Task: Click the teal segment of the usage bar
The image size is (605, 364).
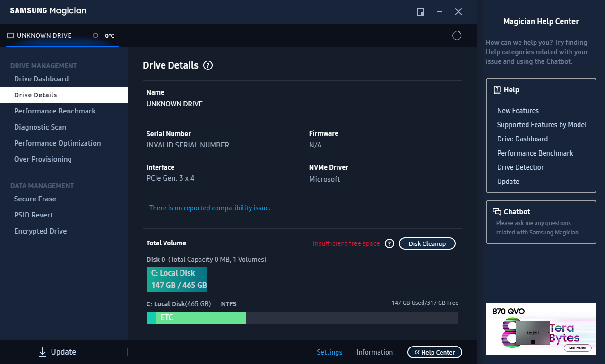Action: click(x=151, y=318)
